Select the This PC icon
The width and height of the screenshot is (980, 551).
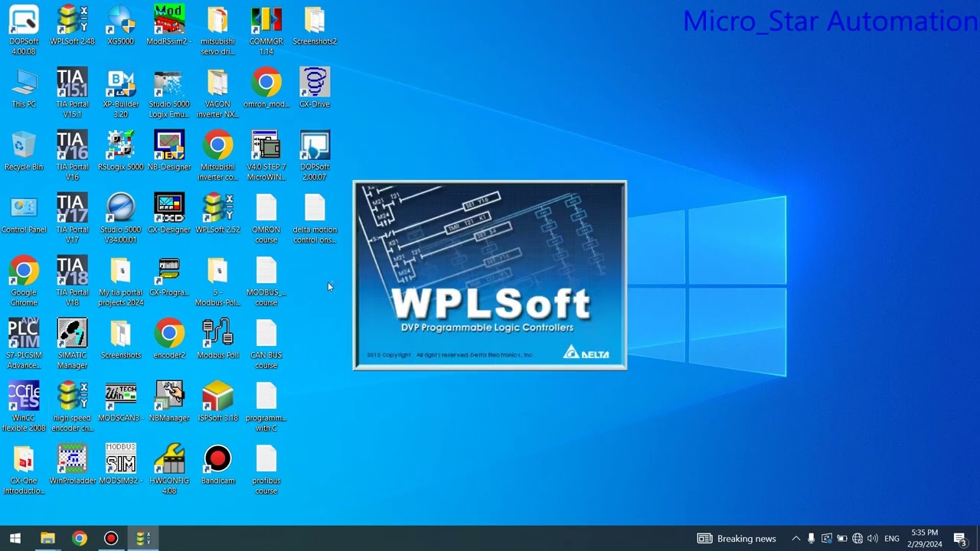[24, 87]
